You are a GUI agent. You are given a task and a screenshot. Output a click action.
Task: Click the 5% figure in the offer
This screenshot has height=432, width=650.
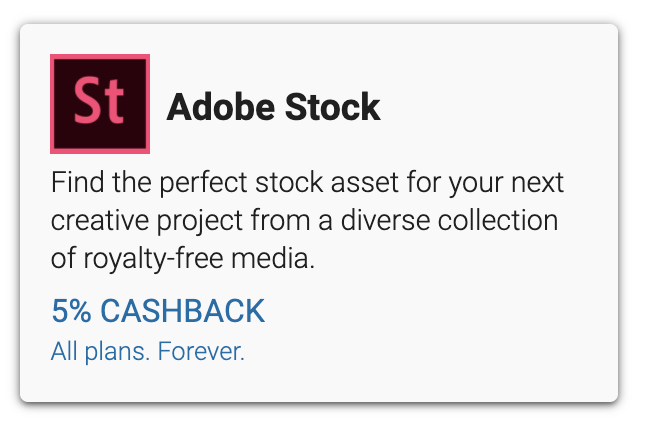(x=71, y=311)
